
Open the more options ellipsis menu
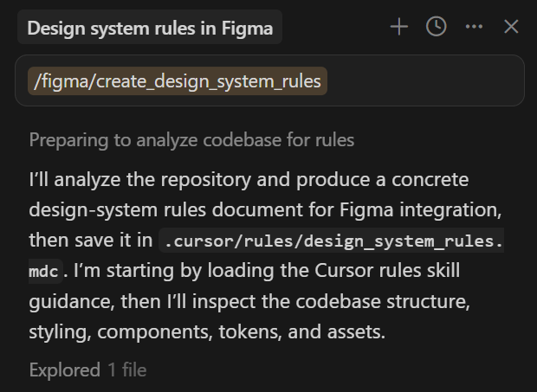point(475,27)
